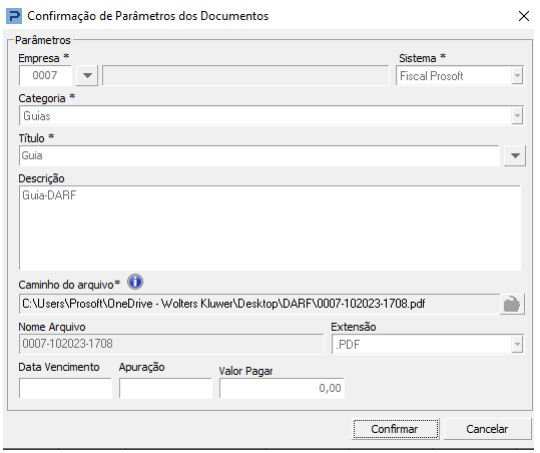Click the Confirmar button
The image size is (540, 453).
click(395, 429)
